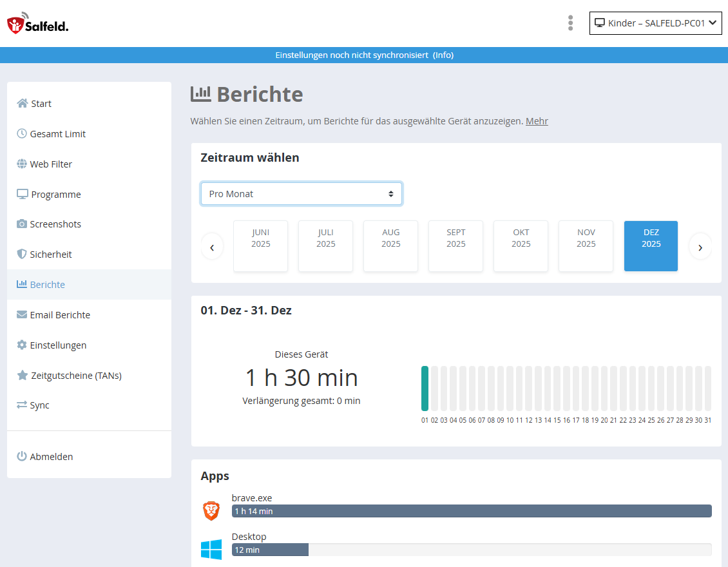Go to previous months with left arrow
This screenshot has width=728, height=567.
[x=212, y=247]
